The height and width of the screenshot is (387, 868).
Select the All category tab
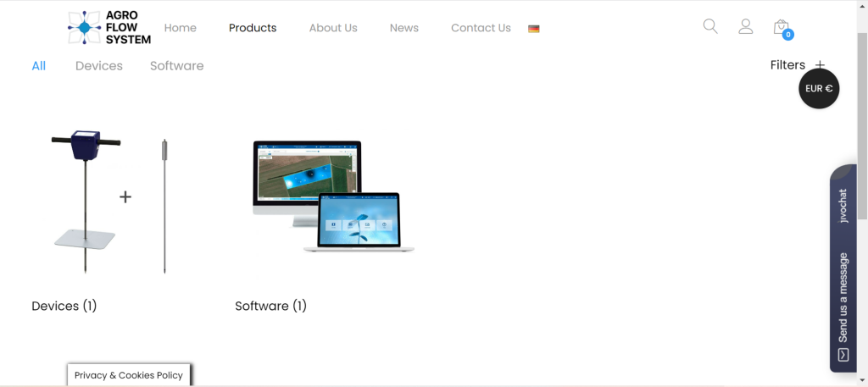39,66
